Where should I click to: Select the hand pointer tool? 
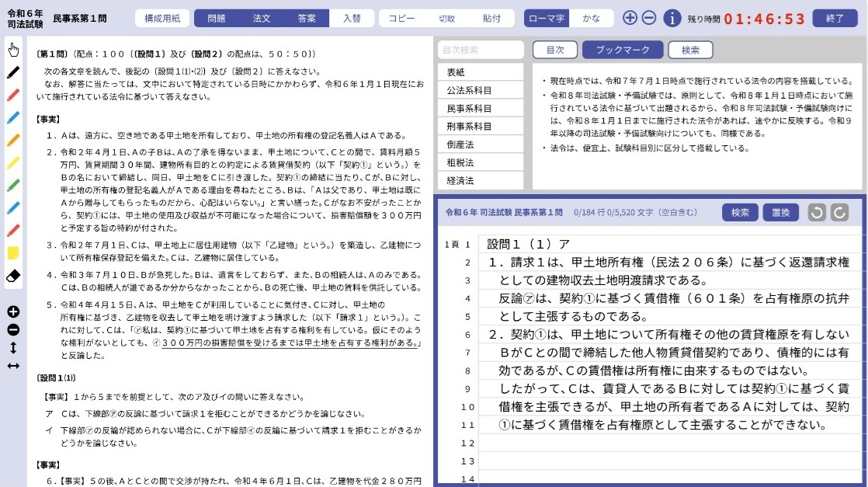13,49
